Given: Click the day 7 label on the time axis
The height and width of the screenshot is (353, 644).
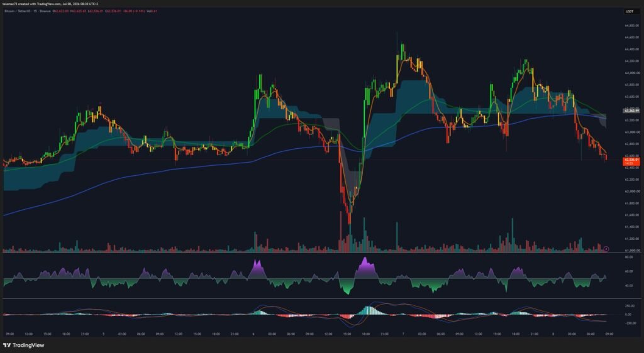Looking at the screenshot, I should click(403, 334).
